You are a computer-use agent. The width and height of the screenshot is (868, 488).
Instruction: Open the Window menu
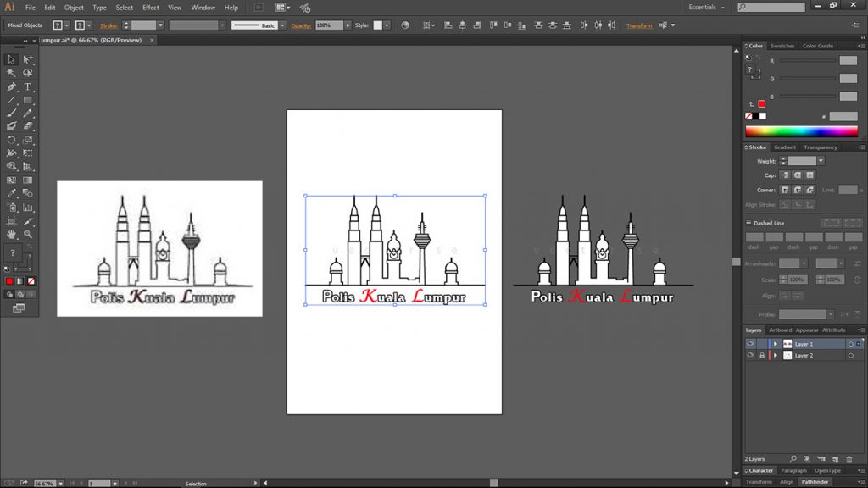coord(203,8)
